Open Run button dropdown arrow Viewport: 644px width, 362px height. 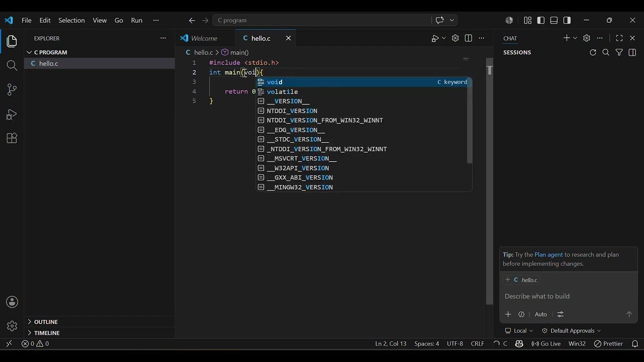[444, 38]
